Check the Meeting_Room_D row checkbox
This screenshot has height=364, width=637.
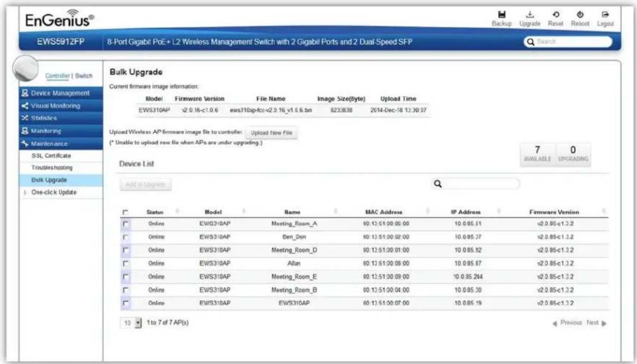[126, 250]
